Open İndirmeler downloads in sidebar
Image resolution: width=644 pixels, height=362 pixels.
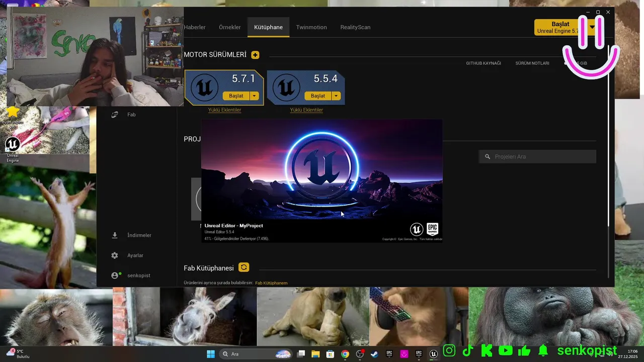(131, 235)
